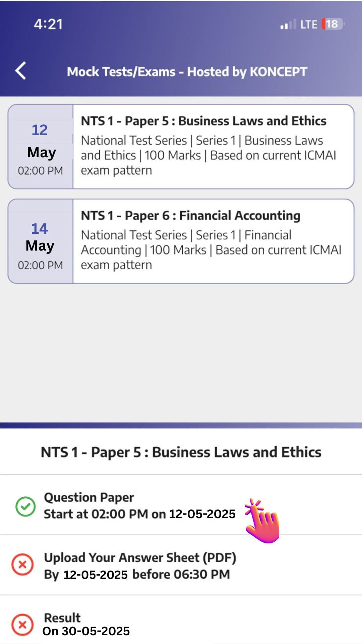This screenshot has width=362, height=644.
Task: Tap Paper 6 description mentioning 100 Marks
Action: [x=211, y=250]
